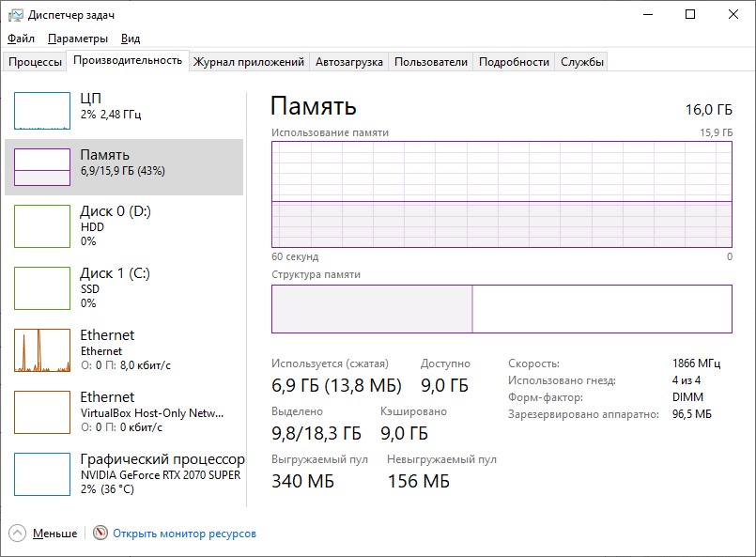Go to the Автозагрузка tab

[349, 62]
